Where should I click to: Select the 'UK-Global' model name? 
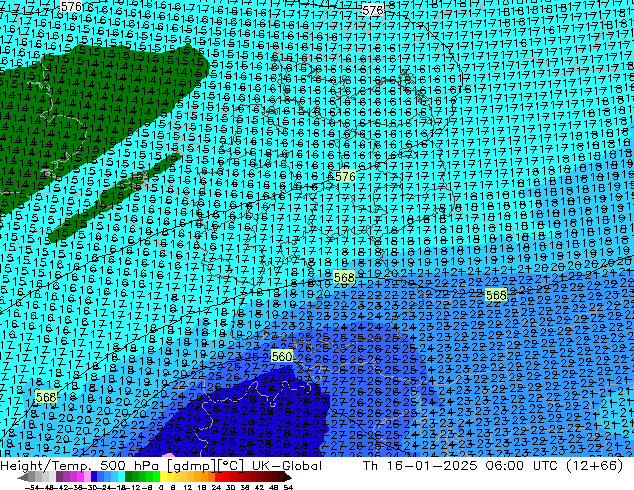tap(287, 466)
